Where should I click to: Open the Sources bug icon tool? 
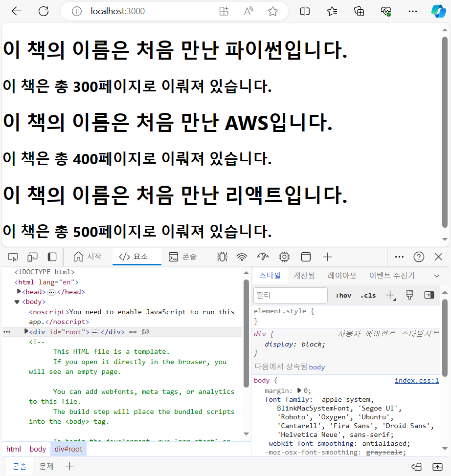click(x=222, y=257)
